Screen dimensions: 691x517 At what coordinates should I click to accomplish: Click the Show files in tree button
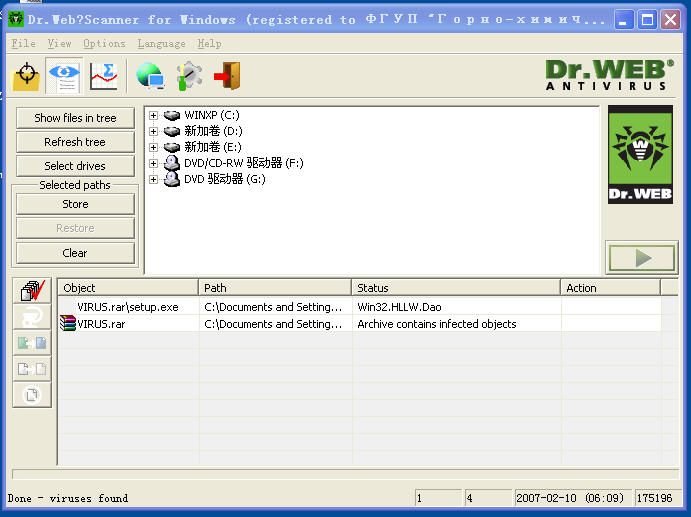75,118
